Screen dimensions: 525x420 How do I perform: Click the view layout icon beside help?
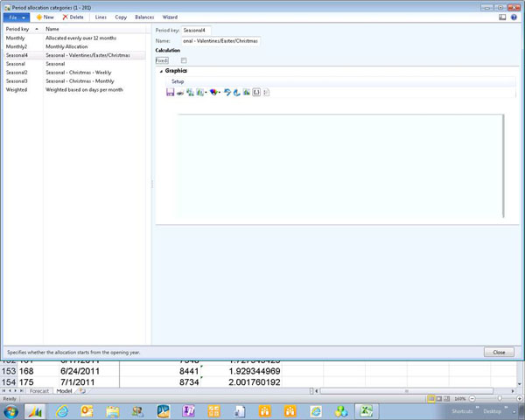502,17
